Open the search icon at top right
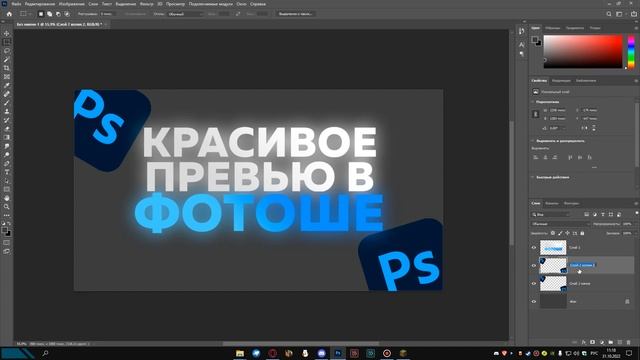Image resolution: width=640 pixels, height=360 pixels. [x=609, y=14]
